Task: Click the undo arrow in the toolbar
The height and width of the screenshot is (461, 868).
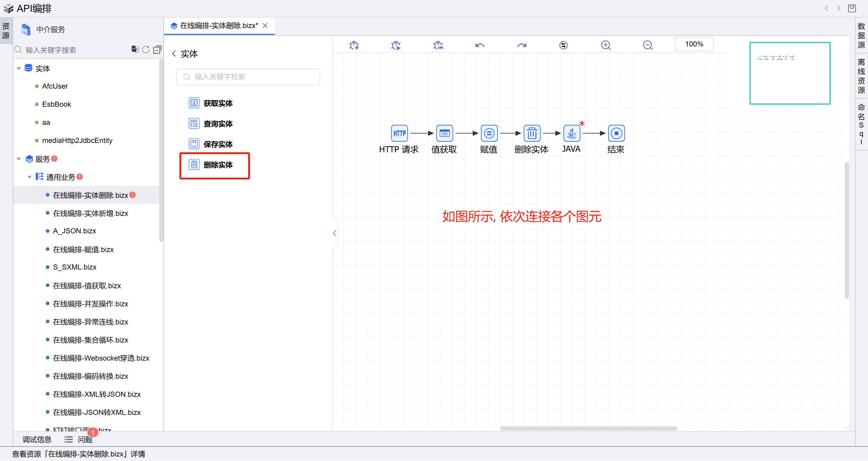Action: pyautogui.click(x=480, y=45)
